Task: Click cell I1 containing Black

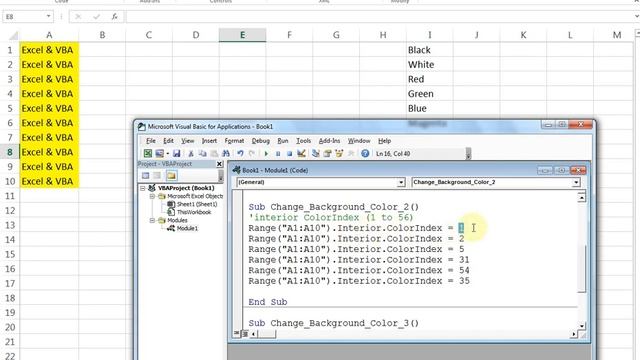Action: click(429, 50)
